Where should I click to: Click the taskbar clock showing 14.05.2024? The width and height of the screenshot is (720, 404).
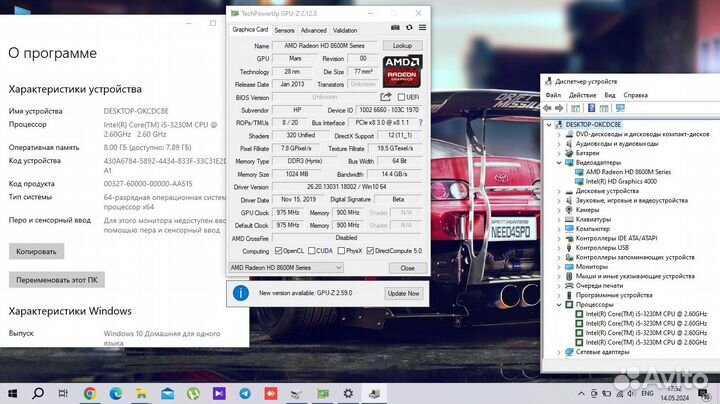coord(675,393)
